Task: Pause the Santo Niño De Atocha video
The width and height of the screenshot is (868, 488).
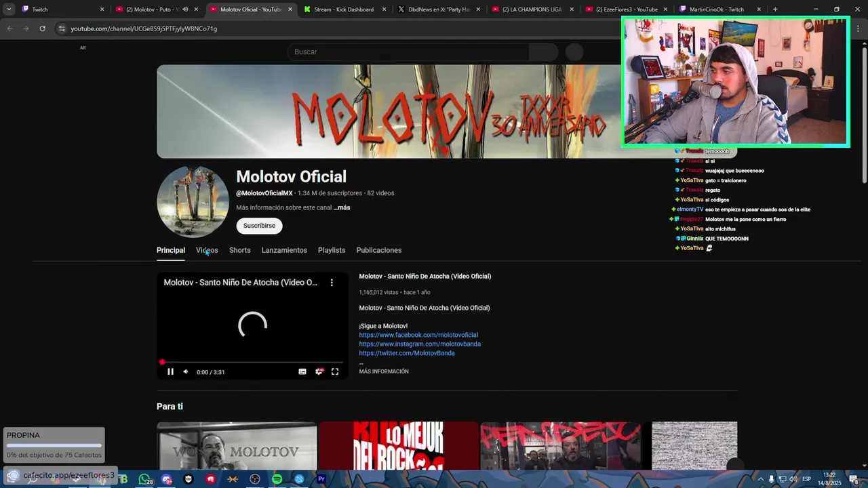Action: tap(170, 371)
